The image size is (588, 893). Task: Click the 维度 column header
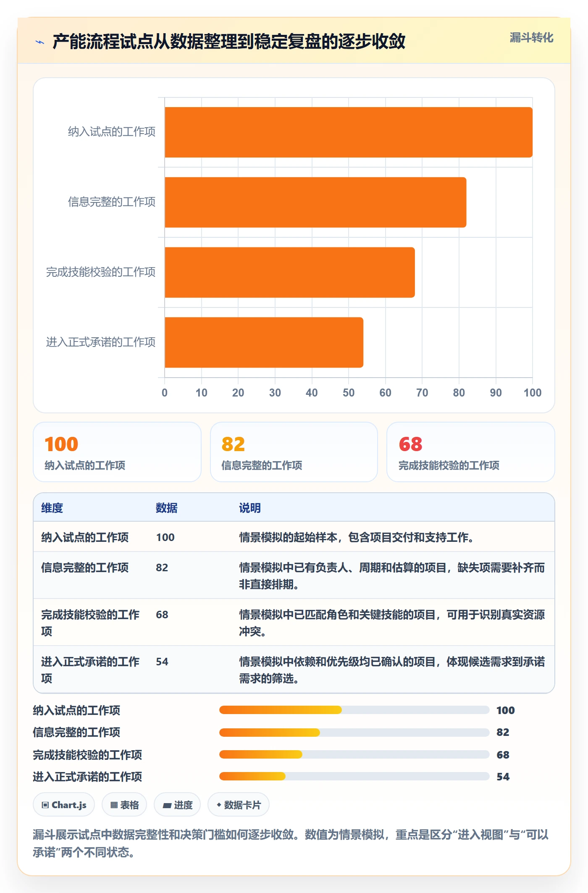coord(52,508)
